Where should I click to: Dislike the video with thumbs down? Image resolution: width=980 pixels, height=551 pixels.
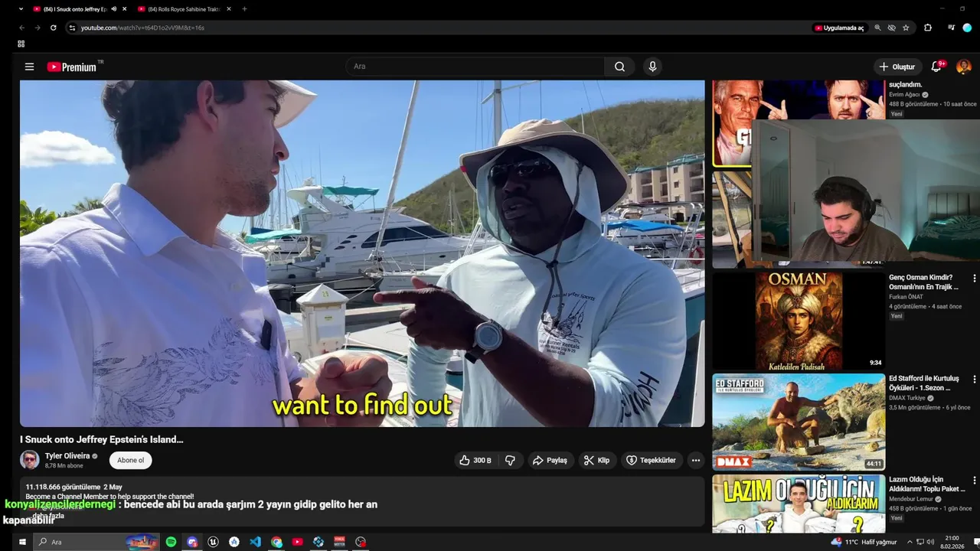pyautogui.click(x=510, y=460)
